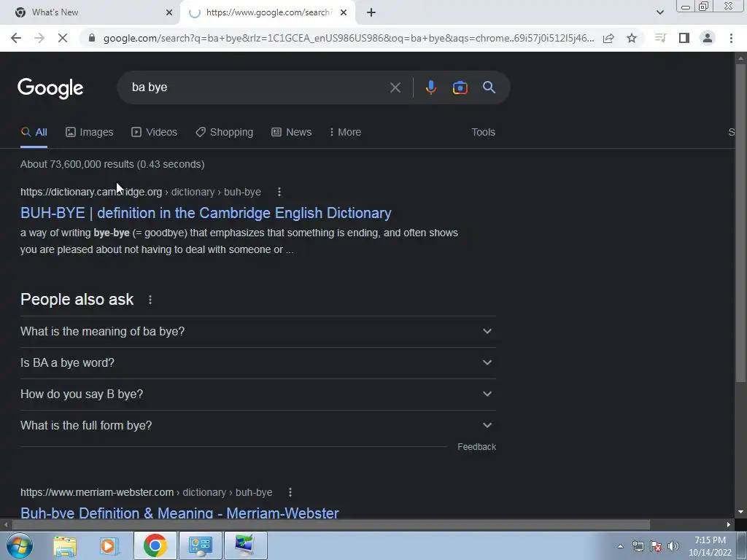
Task: Click the vertical scrollbar thumb
Action: point(740,222)
